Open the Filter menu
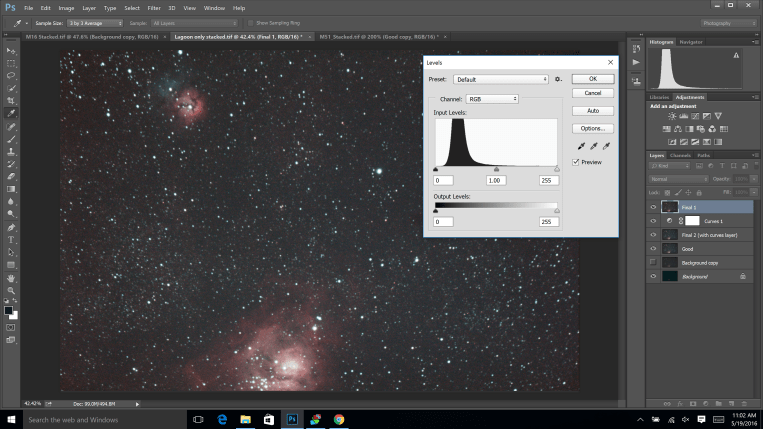 (x=154, y=8)
